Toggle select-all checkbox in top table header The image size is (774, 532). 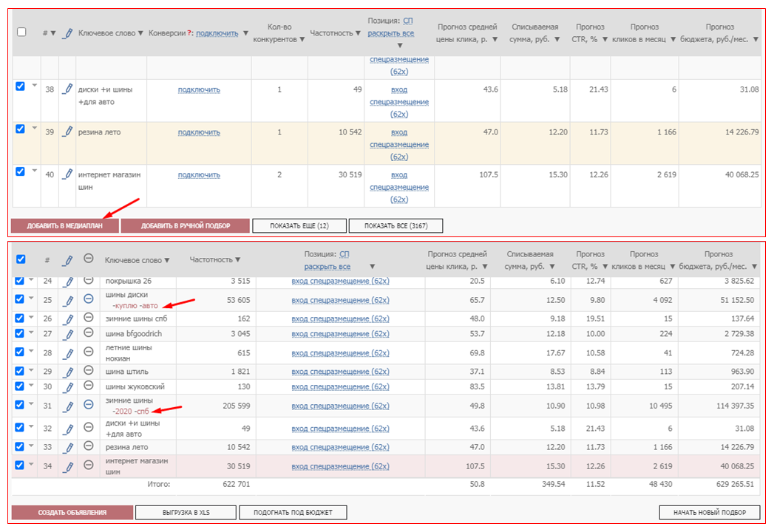pyautogui.click(x=21, y=33)
